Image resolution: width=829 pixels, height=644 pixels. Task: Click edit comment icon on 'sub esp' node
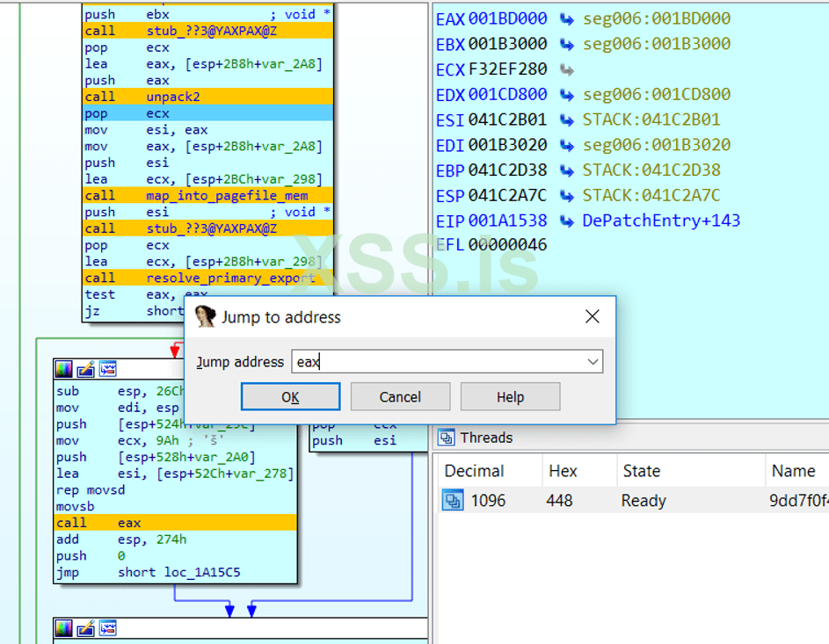85,369
